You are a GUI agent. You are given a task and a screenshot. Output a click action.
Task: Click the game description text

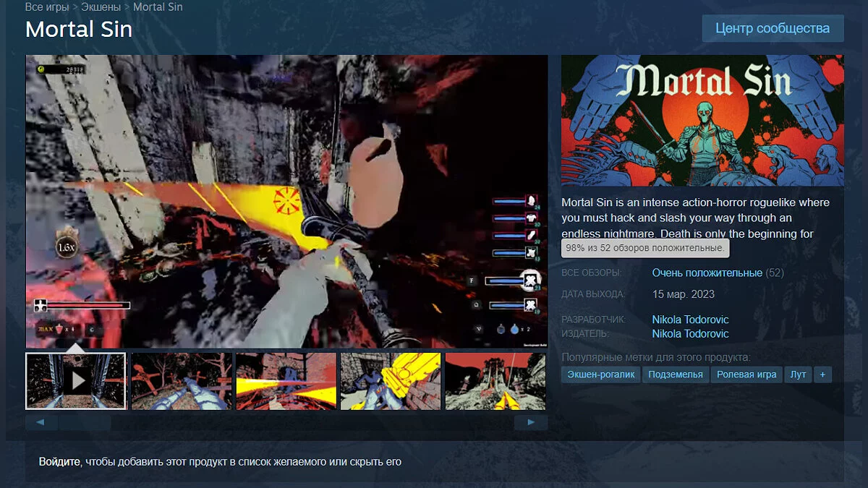[696, 218]
